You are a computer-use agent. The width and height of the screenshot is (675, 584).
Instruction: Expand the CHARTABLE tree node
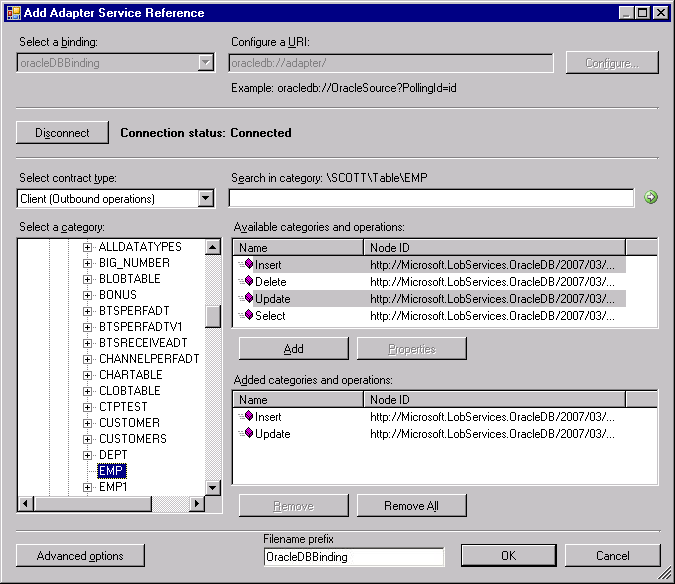coord(87,375)
